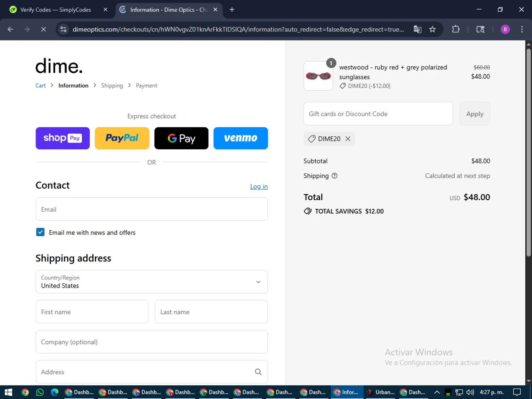Click the taskbar clock 4:27 p. m.

point(492,392)
